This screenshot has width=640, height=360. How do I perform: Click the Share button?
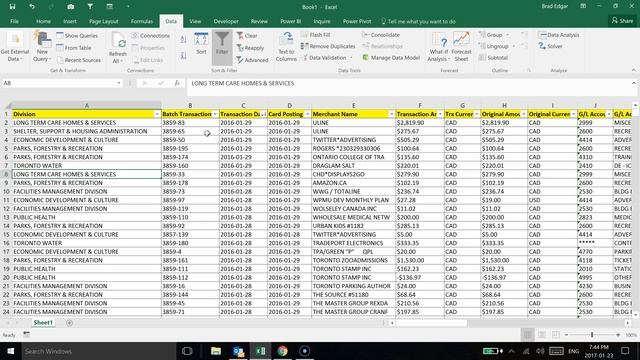(622, 20)
